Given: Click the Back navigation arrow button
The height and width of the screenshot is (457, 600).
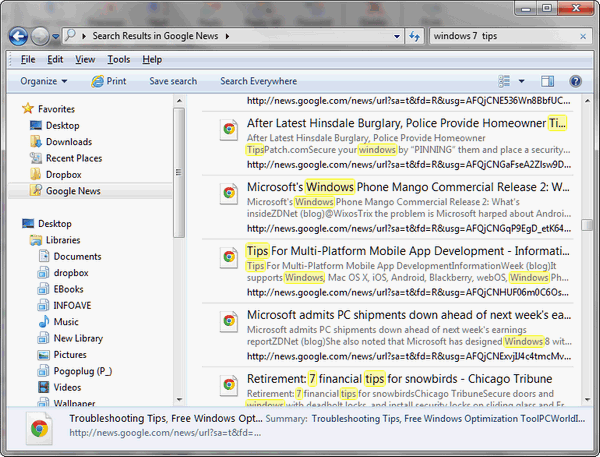Looking at the screenshot, I should click(18, 36).
